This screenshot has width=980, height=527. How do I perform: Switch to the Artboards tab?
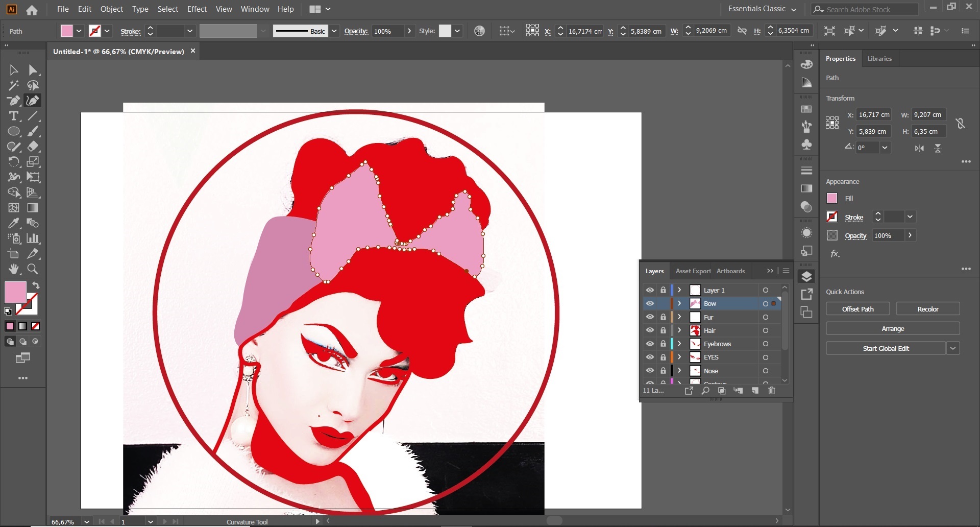click(730, 271)
